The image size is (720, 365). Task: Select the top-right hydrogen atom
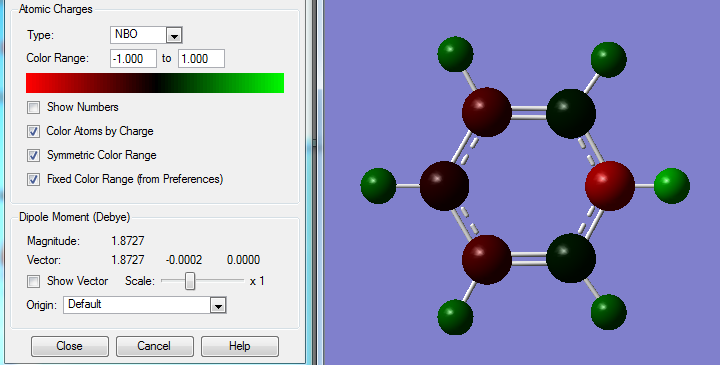[608, 60]
